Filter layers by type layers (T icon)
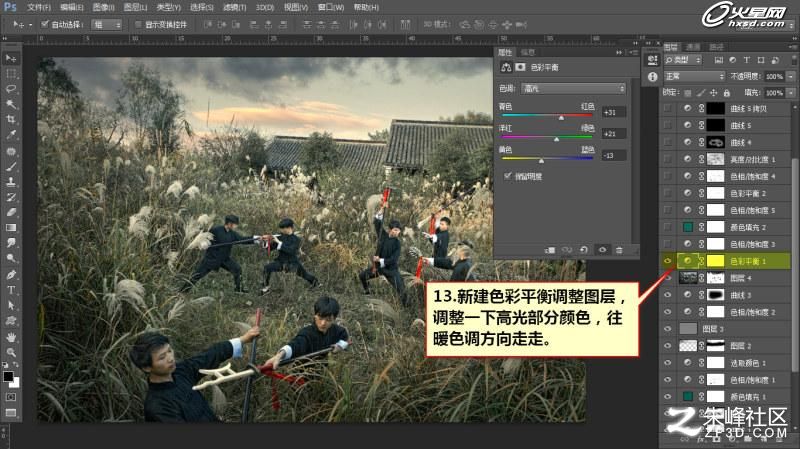This screenshot has height=449, width=800. click(746, 60)
